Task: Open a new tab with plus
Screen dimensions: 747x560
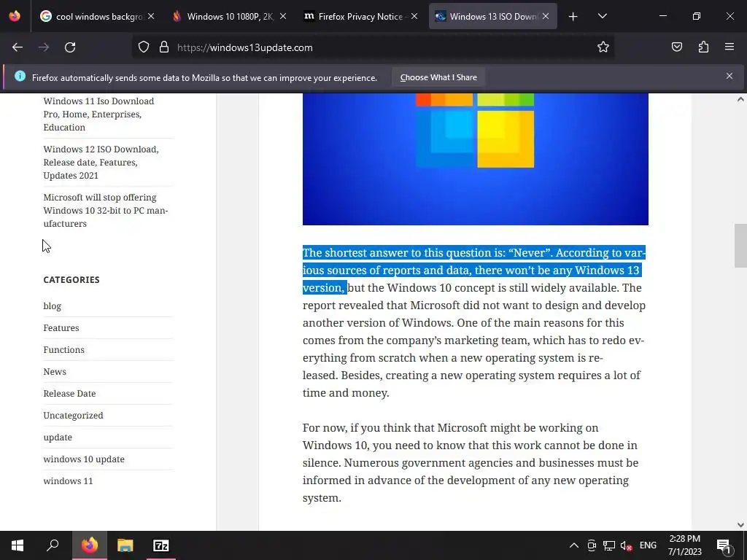Action: (573, 17)
